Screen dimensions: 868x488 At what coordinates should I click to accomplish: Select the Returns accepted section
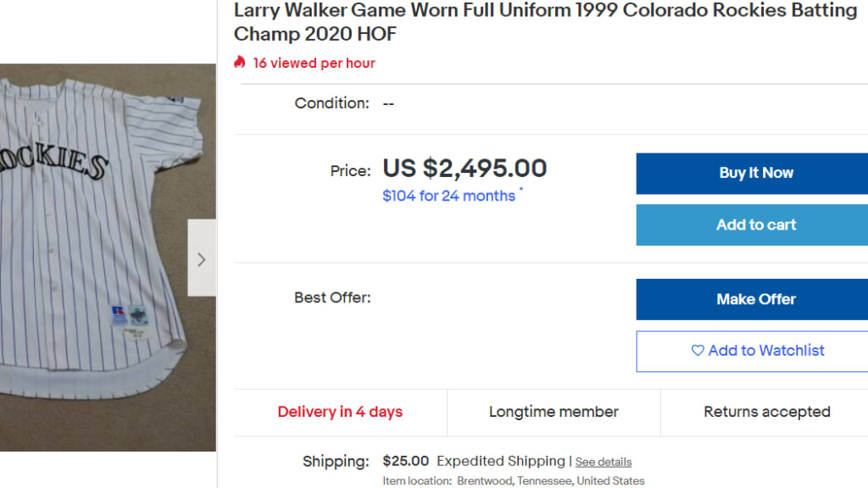pyautogui.click(x=766, y=412)
